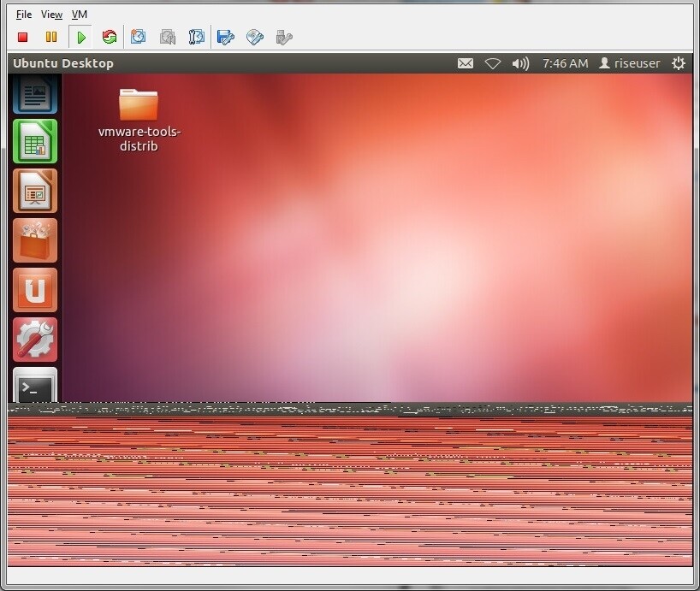Open the CD/DVD drive settings icon
700x591 pixels.
point(253,37)
